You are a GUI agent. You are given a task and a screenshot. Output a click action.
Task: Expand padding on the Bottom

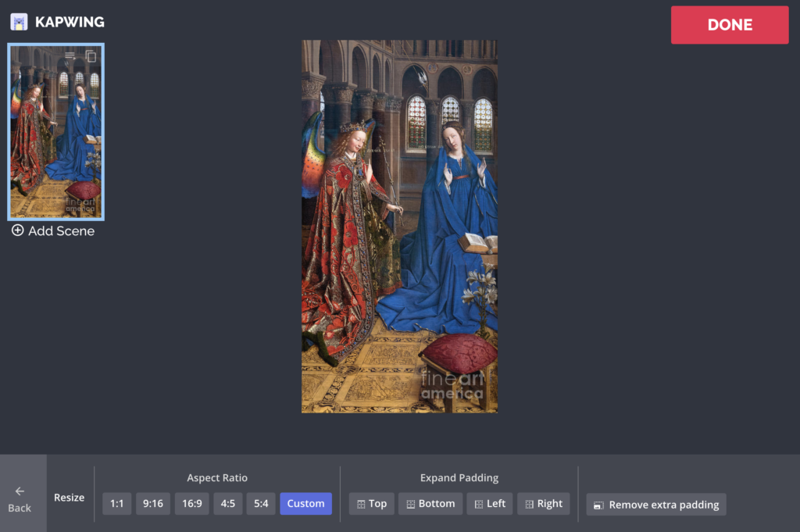430,504
